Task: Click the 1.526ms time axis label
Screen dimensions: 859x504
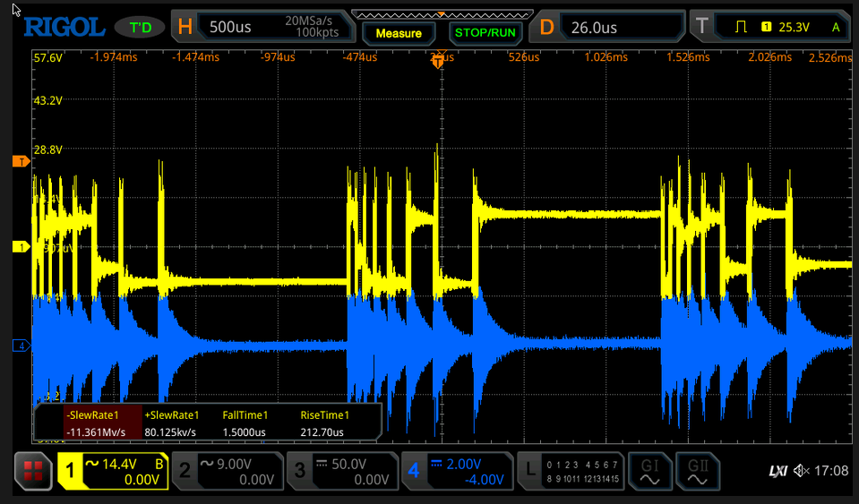Action: [688, 57]
